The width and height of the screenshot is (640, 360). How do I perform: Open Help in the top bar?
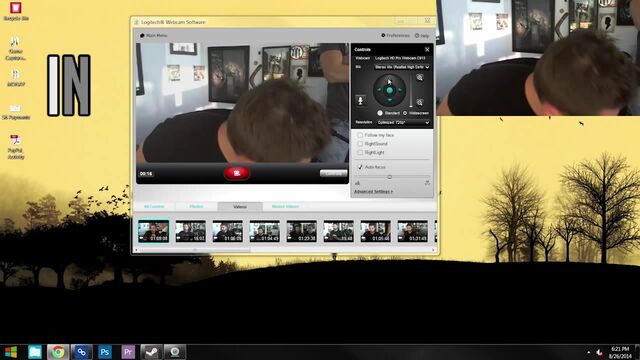click(422, 36)
